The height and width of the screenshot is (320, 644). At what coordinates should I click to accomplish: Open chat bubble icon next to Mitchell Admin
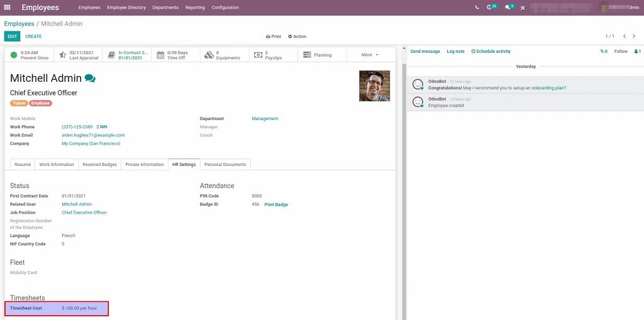90,78
